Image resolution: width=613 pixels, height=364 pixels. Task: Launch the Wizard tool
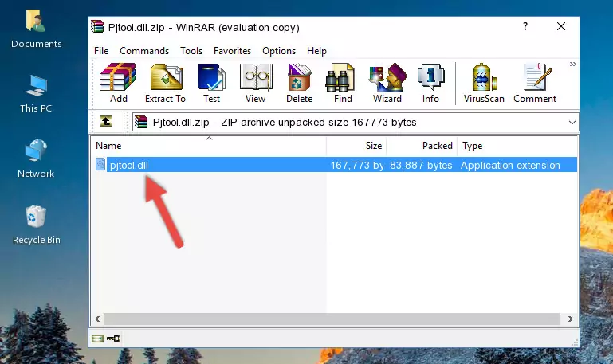click(387, 83)
